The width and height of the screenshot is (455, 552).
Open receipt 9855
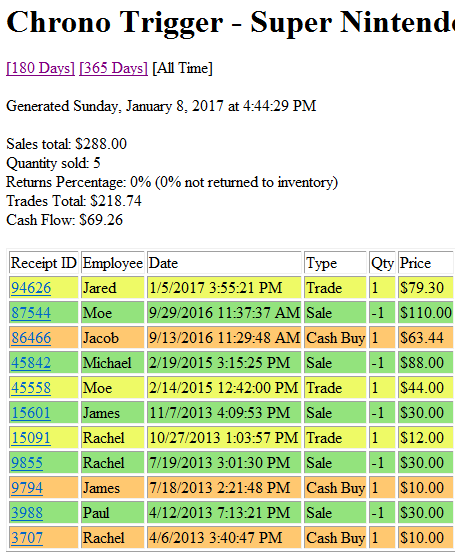27,463
